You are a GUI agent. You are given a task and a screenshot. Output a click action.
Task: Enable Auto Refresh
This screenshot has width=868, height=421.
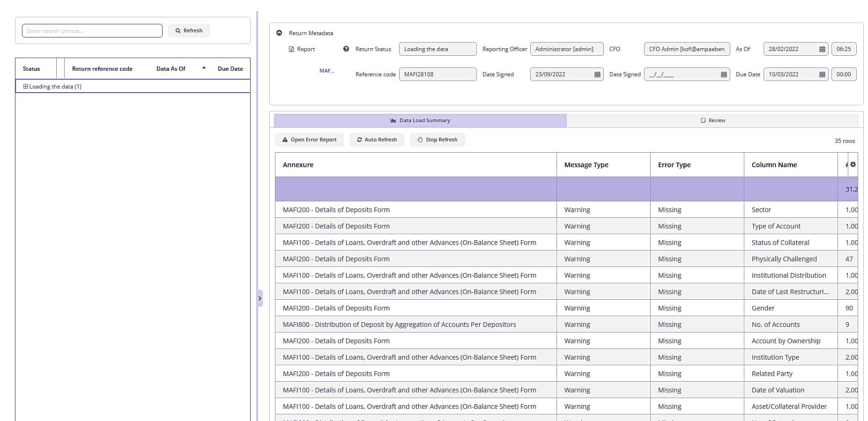(x=377, y=140)
